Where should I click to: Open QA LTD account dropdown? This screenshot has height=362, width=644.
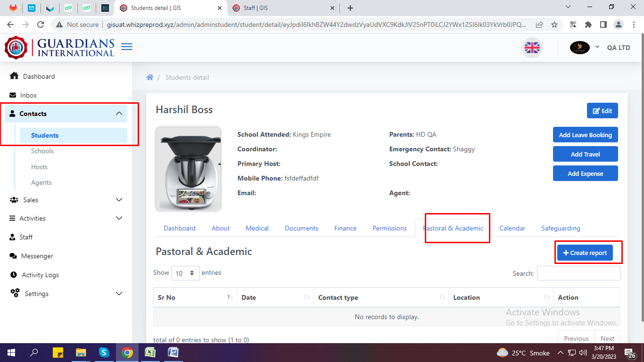click(x=612, y=48)
